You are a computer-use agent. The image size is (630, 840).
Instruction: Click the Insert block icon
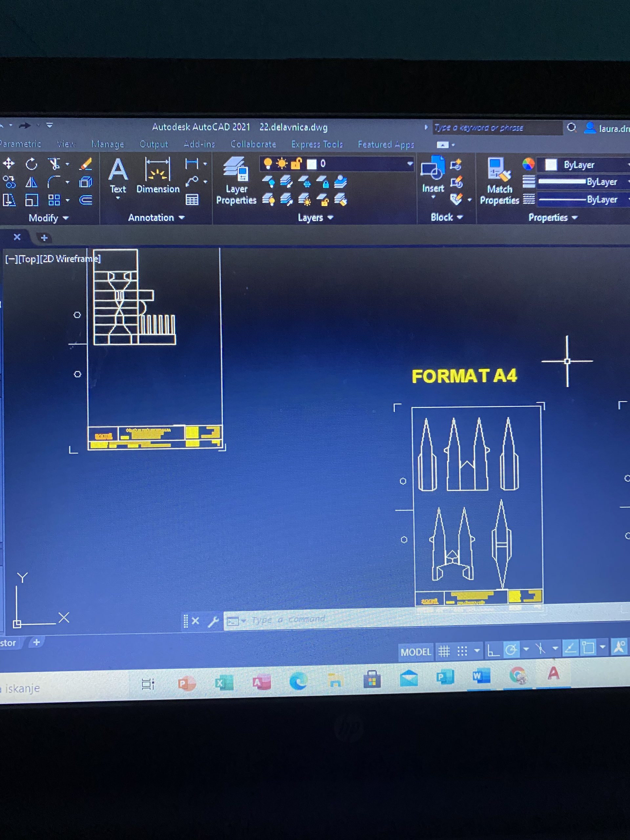pyautogui.click(x=433, y=174)
